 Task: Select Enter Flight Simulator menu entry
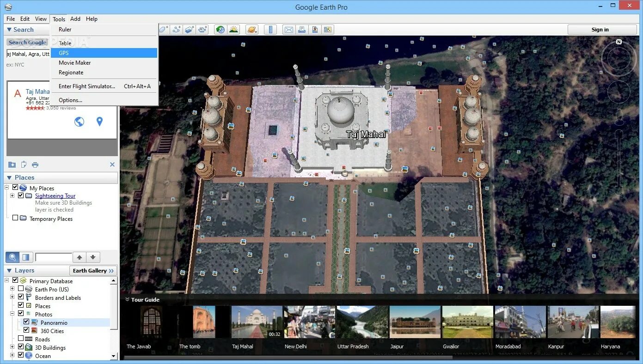[x=104, y=86]
